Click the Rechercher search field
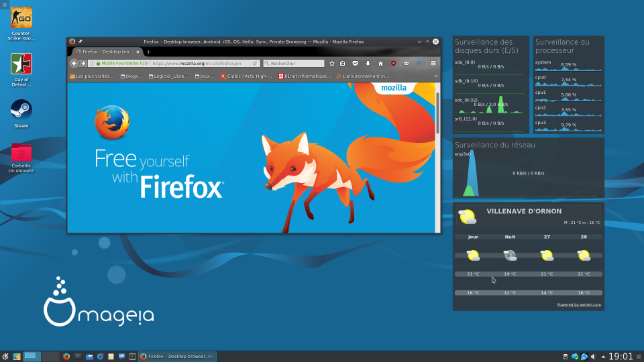Screen dimensions: 644x362 click(294, 63)
